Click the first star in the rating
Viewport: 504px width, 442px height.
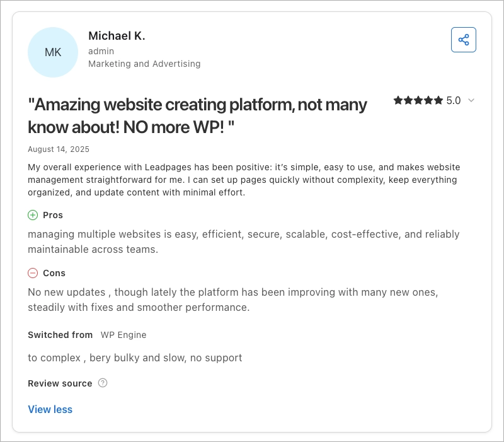(399, 100)
